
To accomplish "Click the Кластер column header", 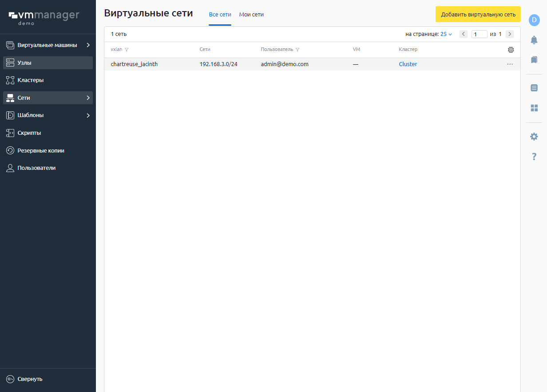I will point(408,50).
